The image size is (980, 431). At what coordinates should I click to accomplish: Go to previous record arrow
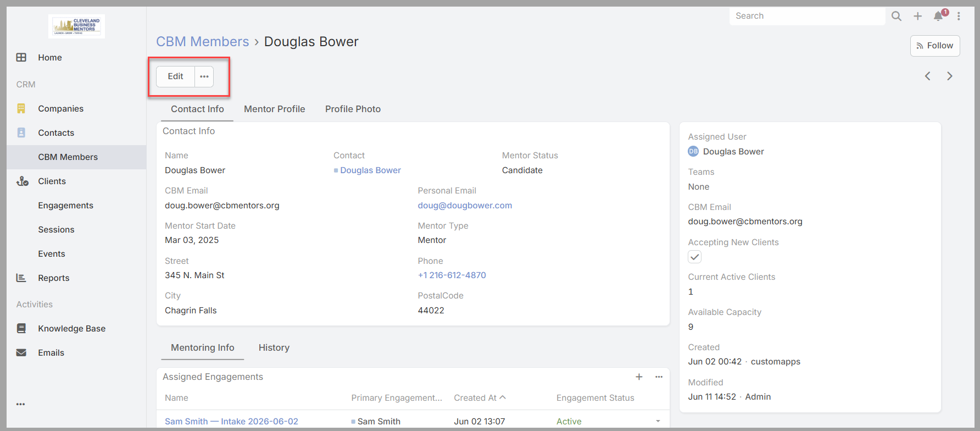[928, 76]
